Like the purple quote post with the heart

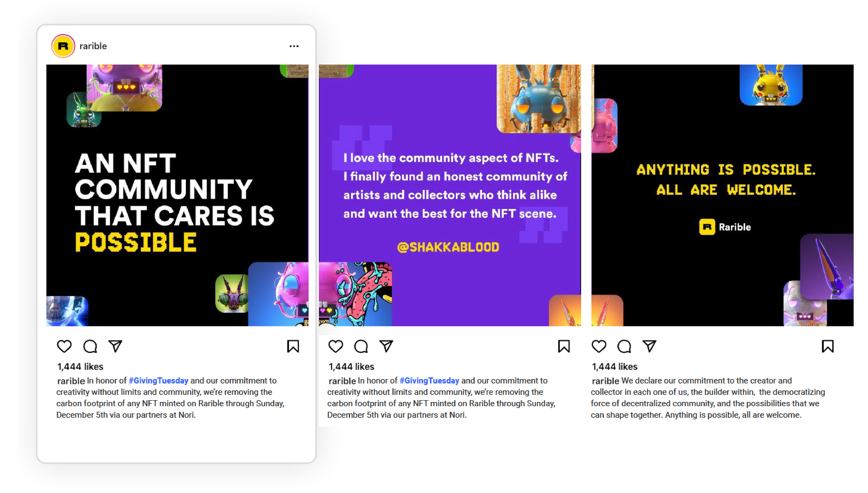[335, 346]
